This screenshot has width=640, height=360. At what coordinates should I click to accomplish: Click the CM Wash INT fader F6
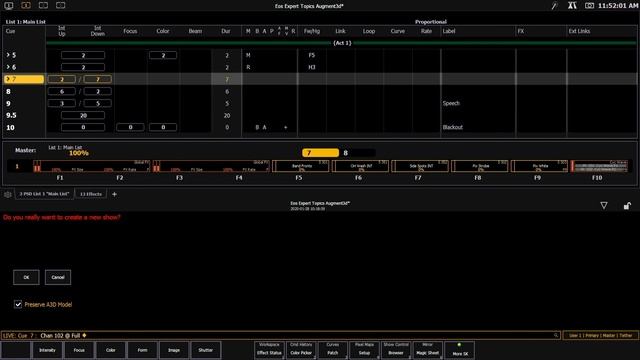coord(360,166)
